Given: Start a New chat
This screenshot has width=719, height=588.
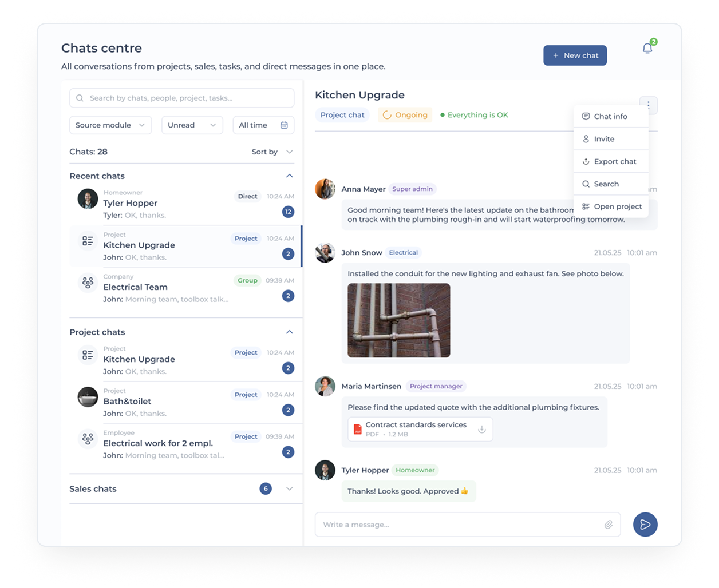Looking at the screenshot, I should [575, 55].
